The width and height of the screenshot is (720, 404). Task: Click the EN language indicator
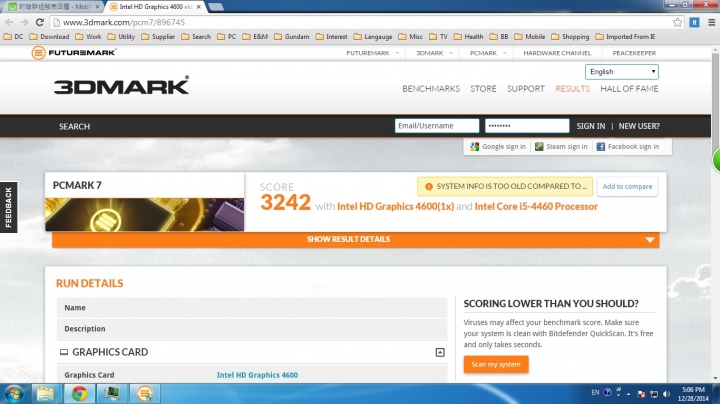(595, 393)
